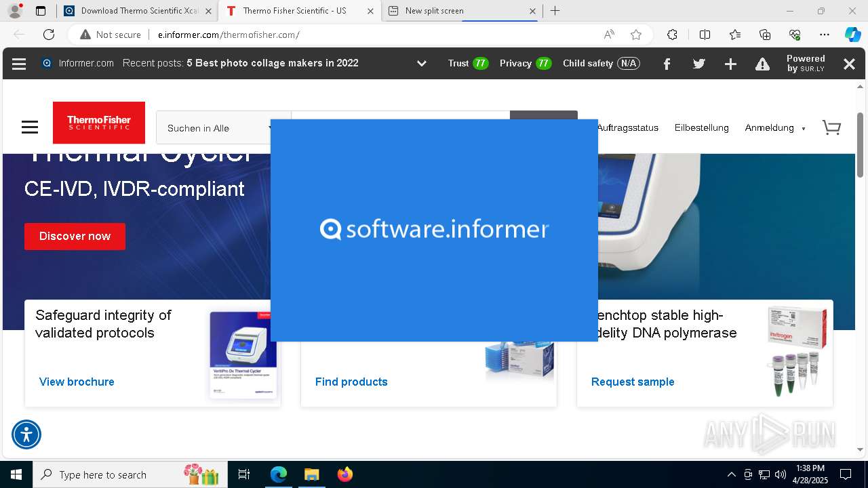Open a new tab with plus button

point(555,11)
